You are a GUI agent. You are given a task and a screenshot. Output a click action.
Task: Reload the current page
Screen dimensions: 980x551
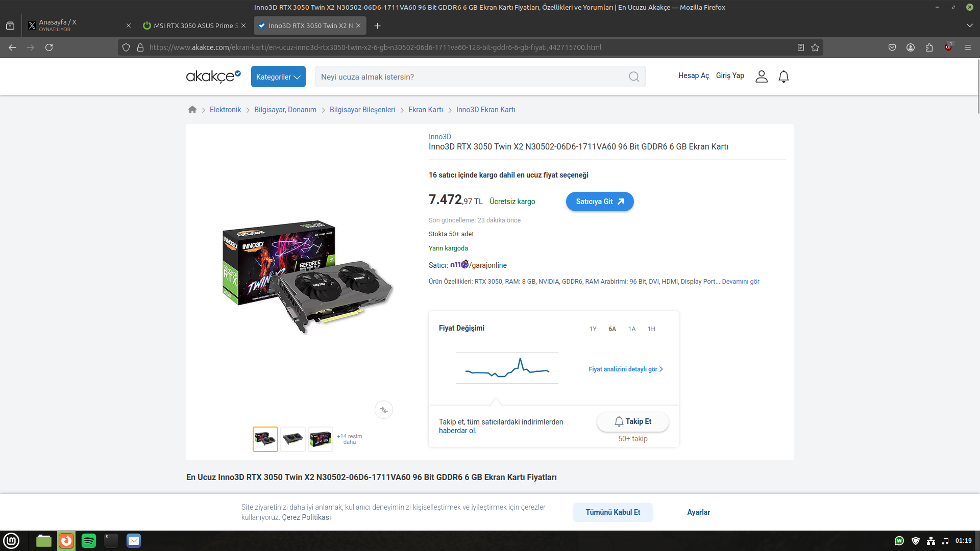click(x=49, y=47)
